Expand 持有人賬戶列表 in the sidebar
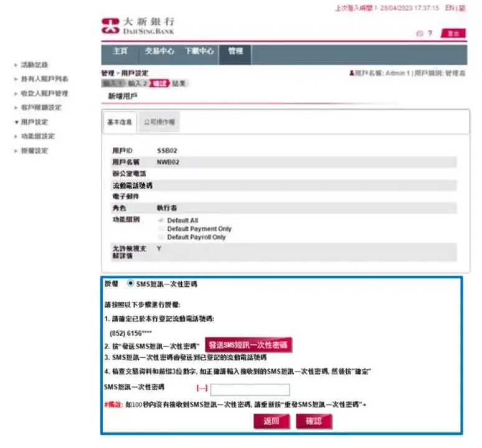The image size is (482, 448). pos(44,79)
